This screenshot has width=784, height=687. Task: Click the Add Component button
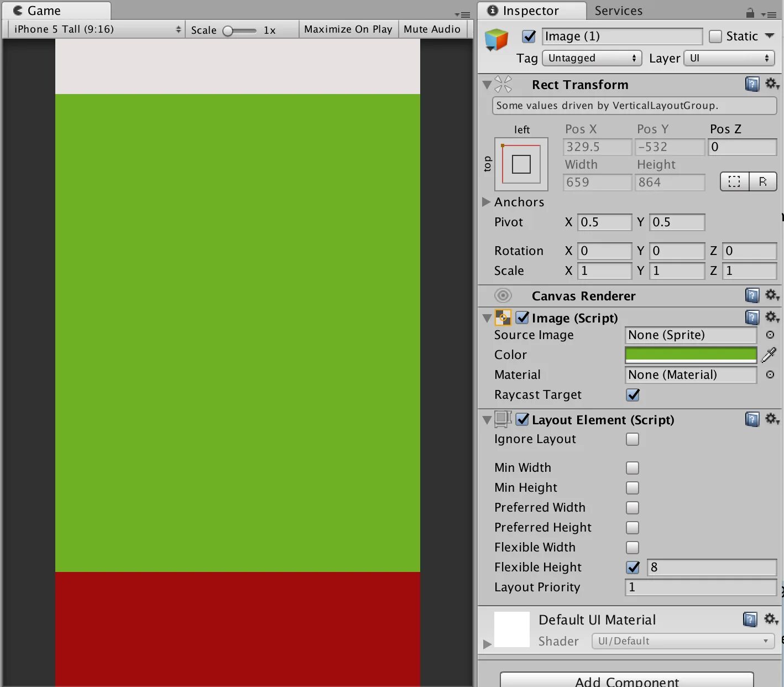click(x=627, y=680)
